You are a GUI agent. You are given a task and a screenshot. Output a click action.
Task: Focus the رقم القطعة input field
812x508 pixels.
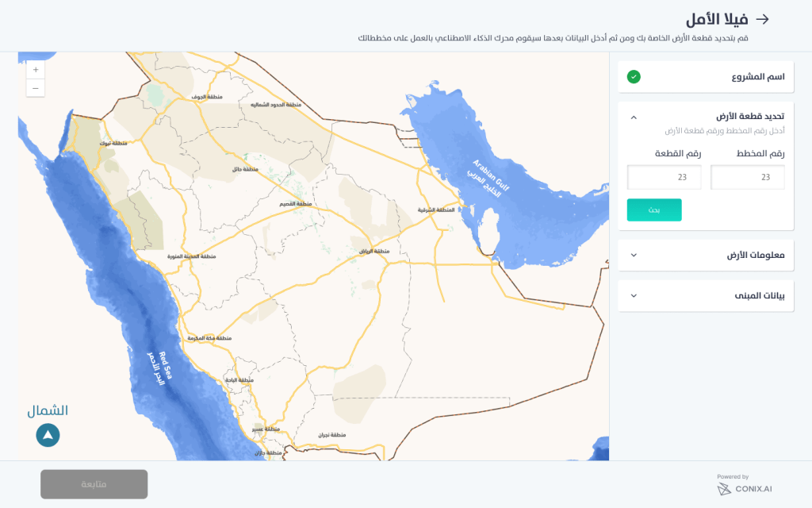coord(664,178)
